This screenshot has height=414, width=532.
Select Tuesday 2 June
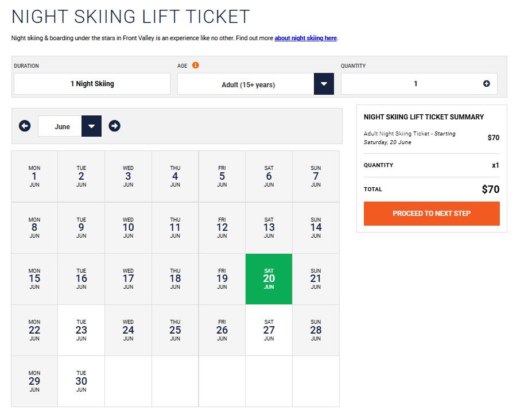point(81,176)
